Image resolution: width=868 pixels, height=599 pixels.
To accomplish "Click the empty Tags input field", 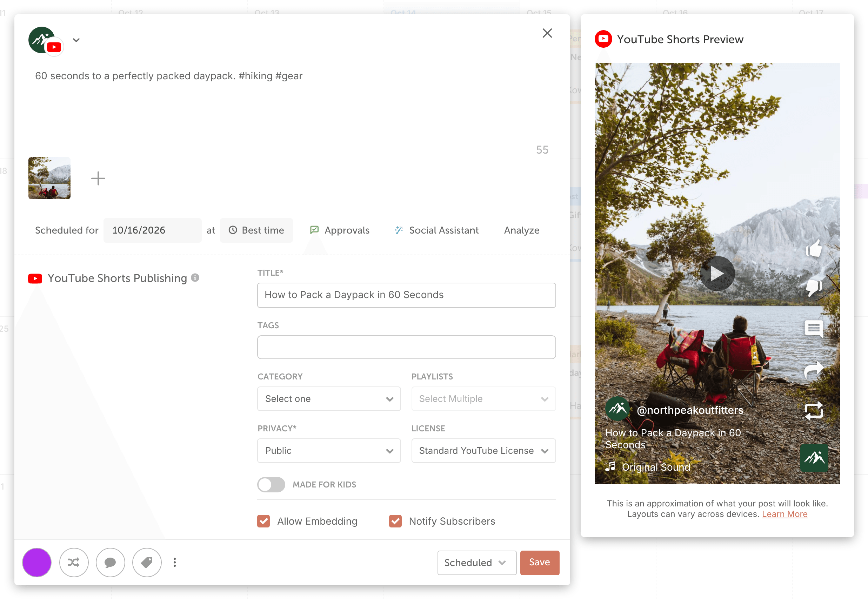I will 406,347.
